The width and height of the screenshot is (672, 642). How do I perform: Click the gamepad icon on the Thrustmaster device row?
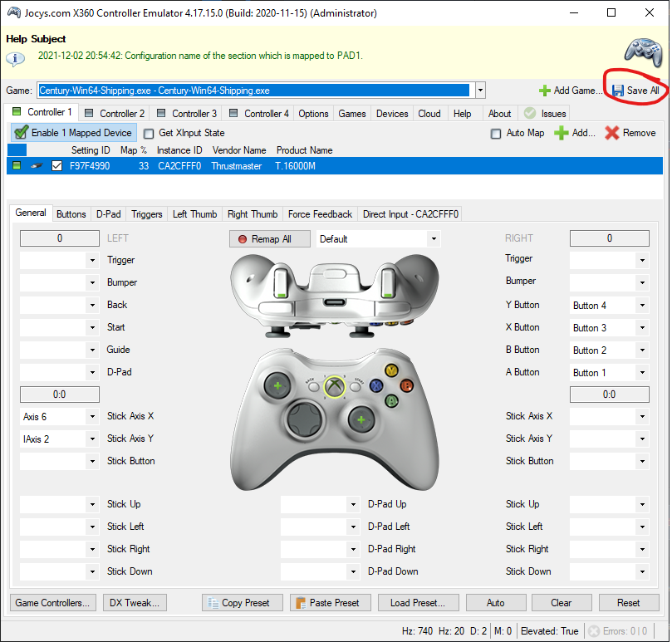[x=35, y=165]
